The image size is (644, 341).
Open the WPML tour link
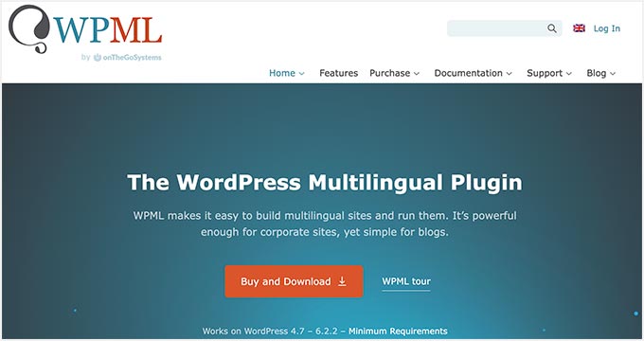406,281
